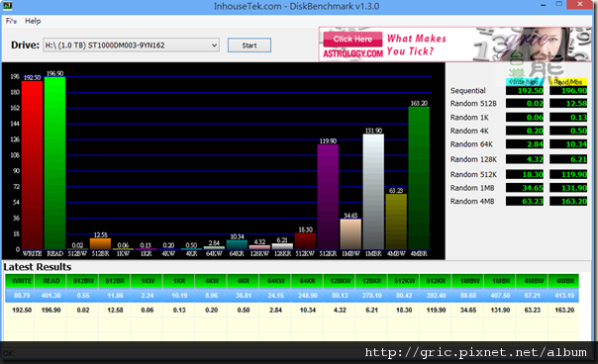
Task: Select the green READ bar in chart
Action: [x=54, y=163]
